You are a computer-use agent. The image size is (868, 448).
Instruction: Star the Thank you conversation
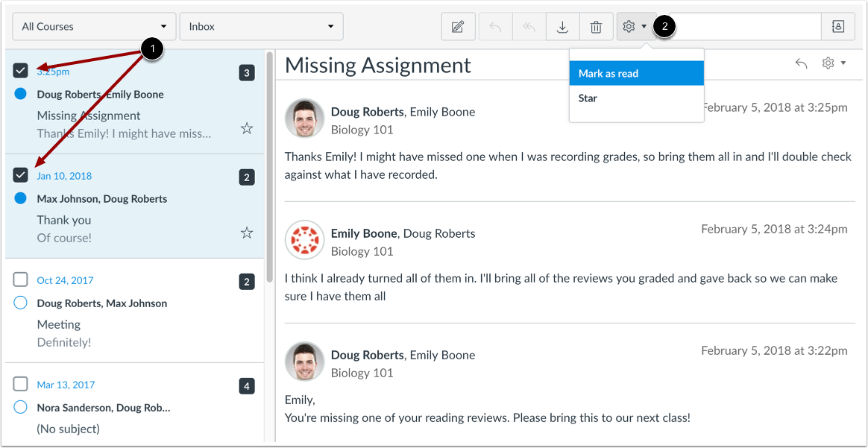click(247, 233)
